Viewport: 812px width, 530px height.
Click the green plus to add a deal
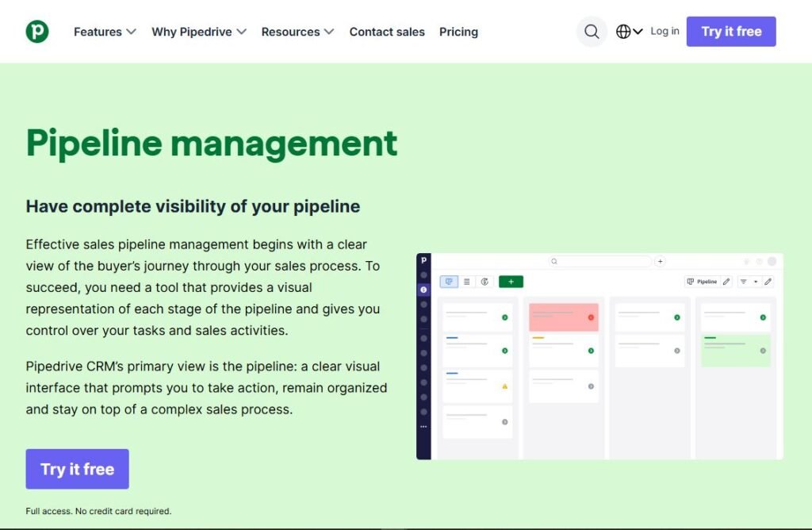(511, 281)
